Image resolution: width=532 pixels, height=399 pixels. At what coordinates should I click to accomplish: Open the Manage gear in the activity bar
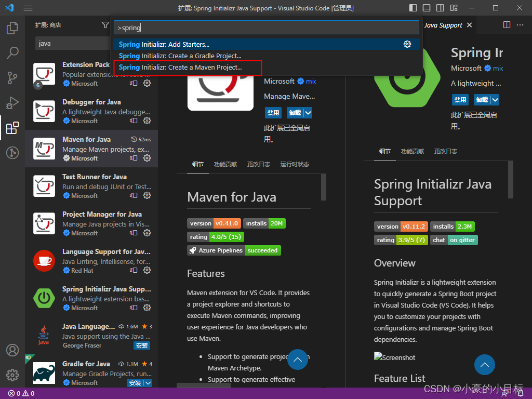[12, 374]
